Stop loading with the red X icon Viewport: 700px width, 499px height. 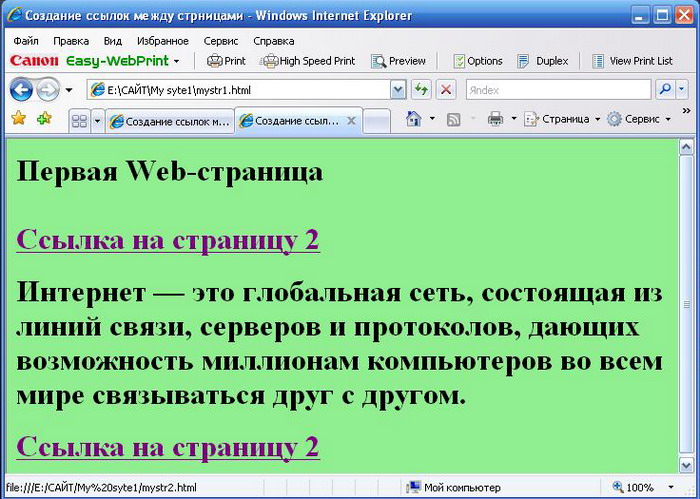pyautogui.click(x=446, y=90)
